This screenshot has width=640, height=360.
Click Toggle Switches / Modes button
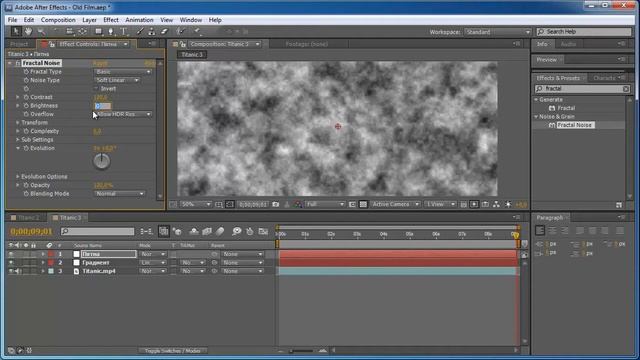[x=173, y=351]
